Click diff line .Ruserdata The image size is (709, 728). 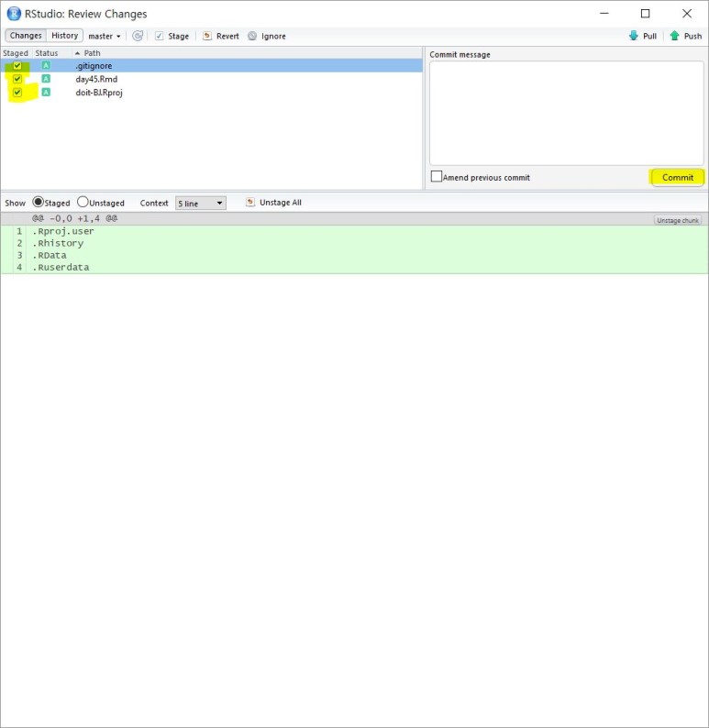click(61, 267)
